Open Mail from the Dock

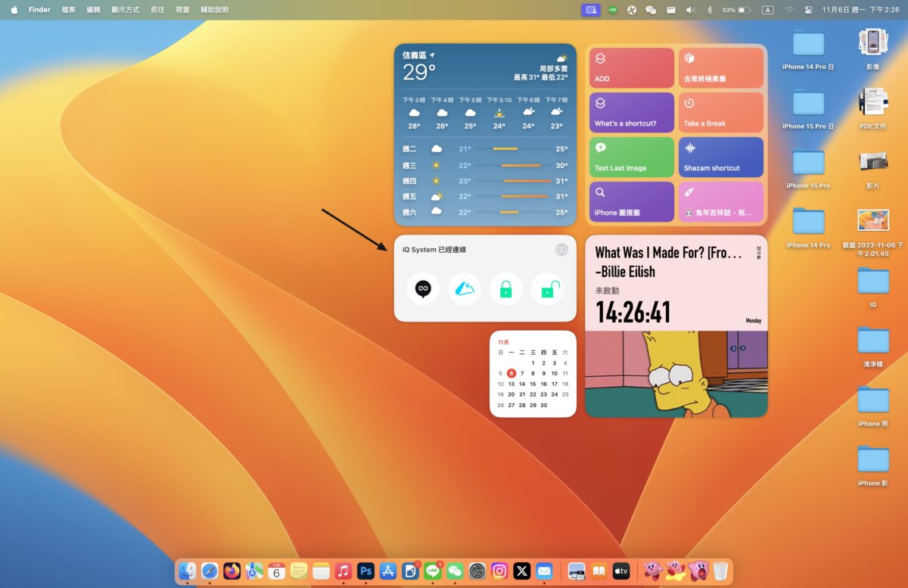(x=544, y=571)
